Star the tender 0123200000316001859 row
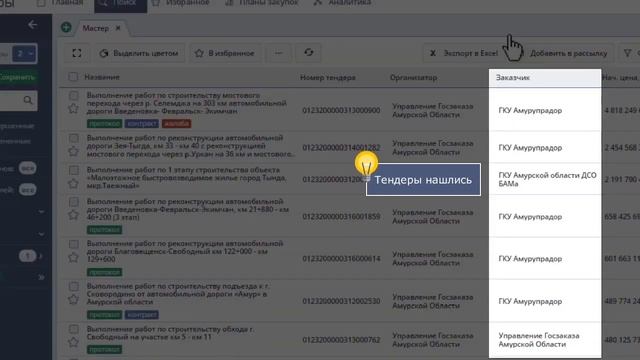Viewport: 640px width, 360px height. pos(73,215)
